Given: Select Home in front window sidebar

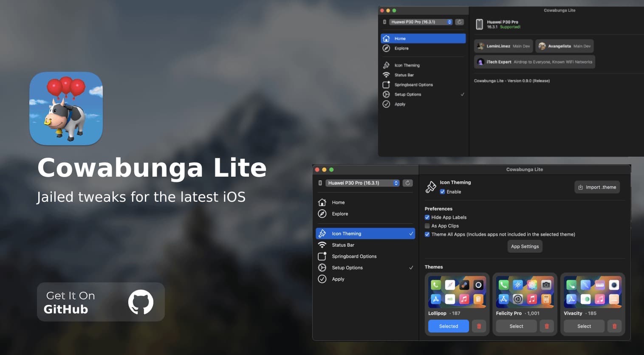Looking at the screenshot, I should 365,203.
